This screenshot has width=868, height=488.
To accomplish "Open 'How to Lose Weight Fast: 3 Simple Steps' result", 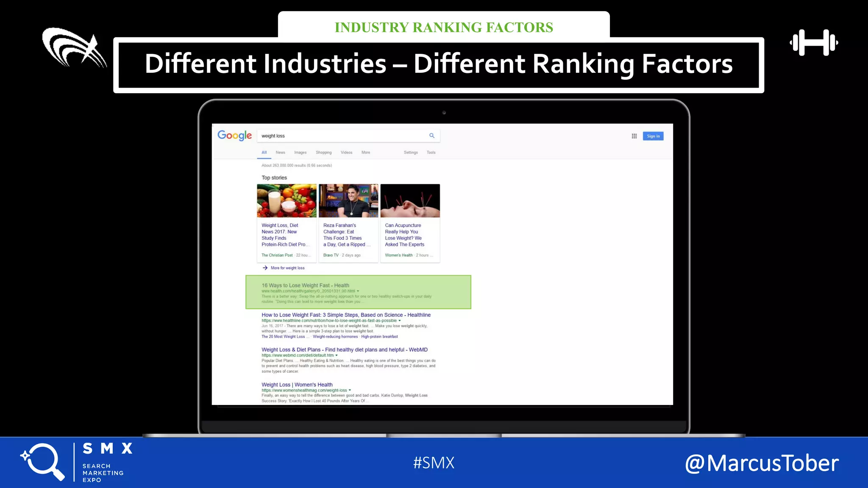I will pyautogui.click(x=346, y=315).
